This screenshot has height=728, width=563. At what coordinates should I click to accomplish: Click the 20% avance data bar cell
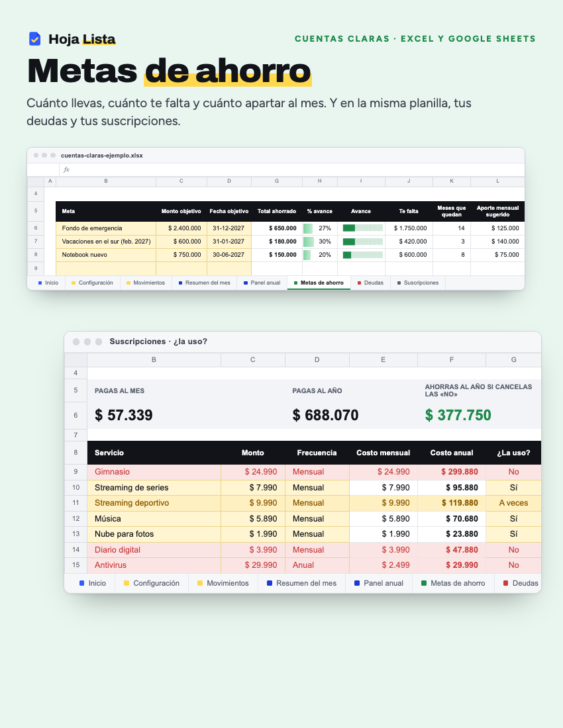320,254
